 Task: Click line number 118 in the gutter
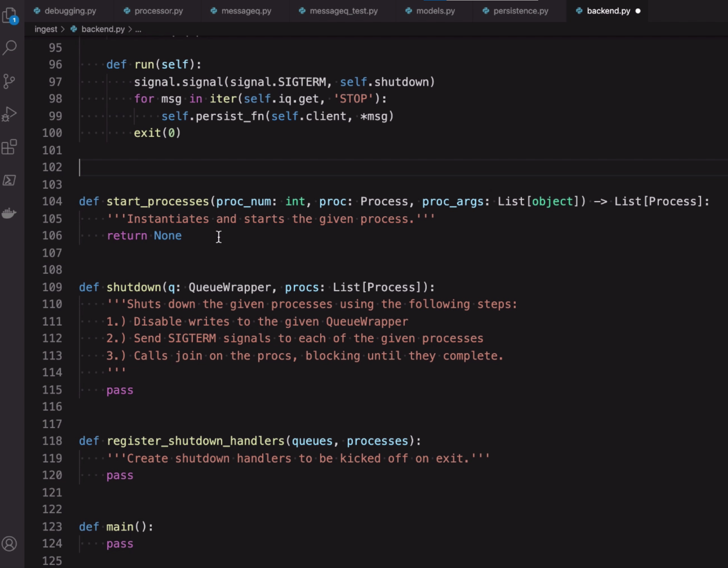pyautogui.click(x=52, y=441)
